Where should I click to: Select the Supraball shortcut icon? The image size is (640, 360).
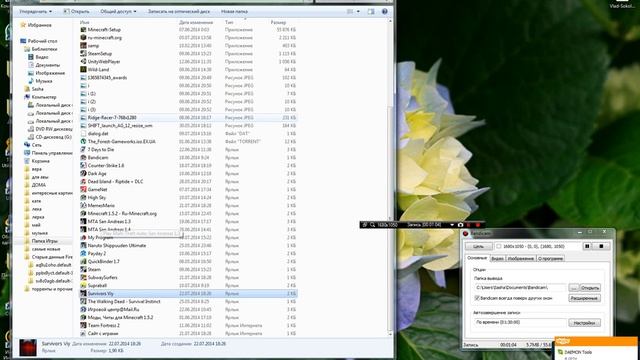(x=83, y=285)
